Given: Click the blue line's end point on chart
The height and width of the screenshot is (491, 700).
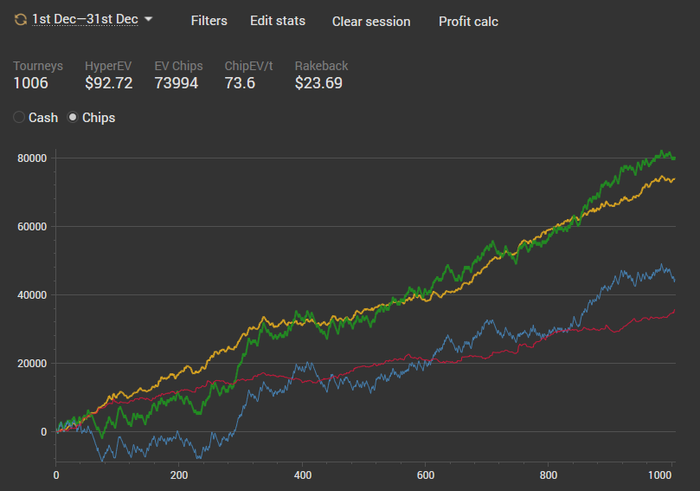Looking at the screenshot, I should (x=674, y=281).
